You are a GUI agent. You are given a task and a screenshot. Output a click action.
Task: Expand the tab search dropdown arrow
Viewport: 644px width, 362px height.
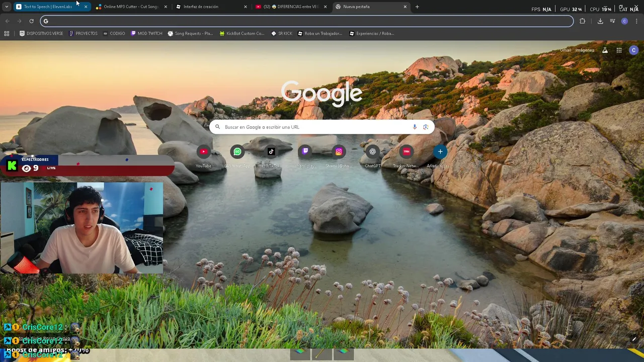(x=6, y=7)
